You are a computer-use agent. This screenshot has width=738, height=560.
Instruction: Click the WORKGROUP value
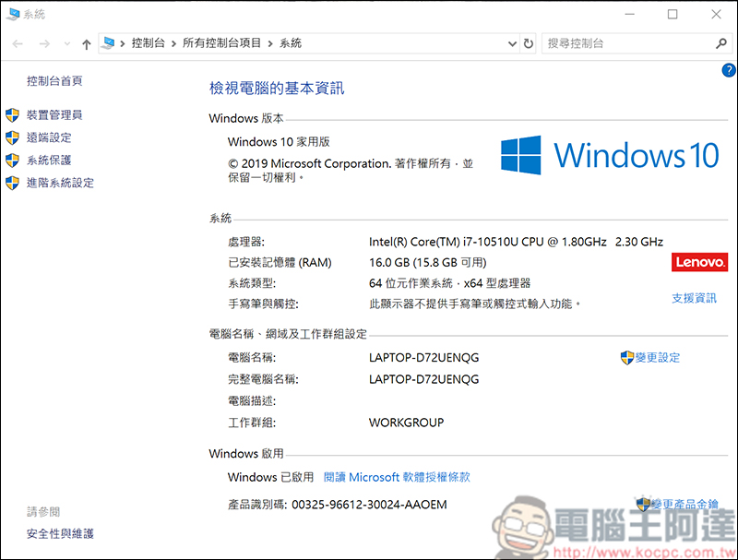point(406,423)
